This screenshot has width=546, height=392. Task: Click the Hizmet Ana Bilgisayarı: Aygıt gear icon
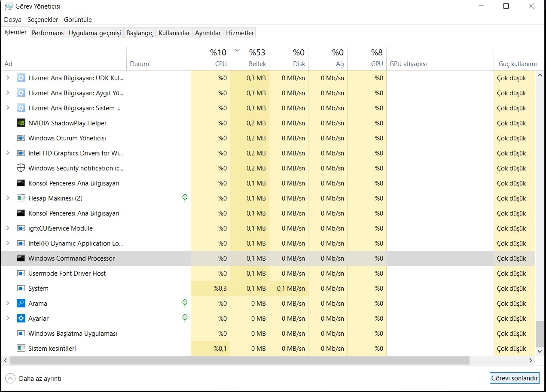pos(21,93)
